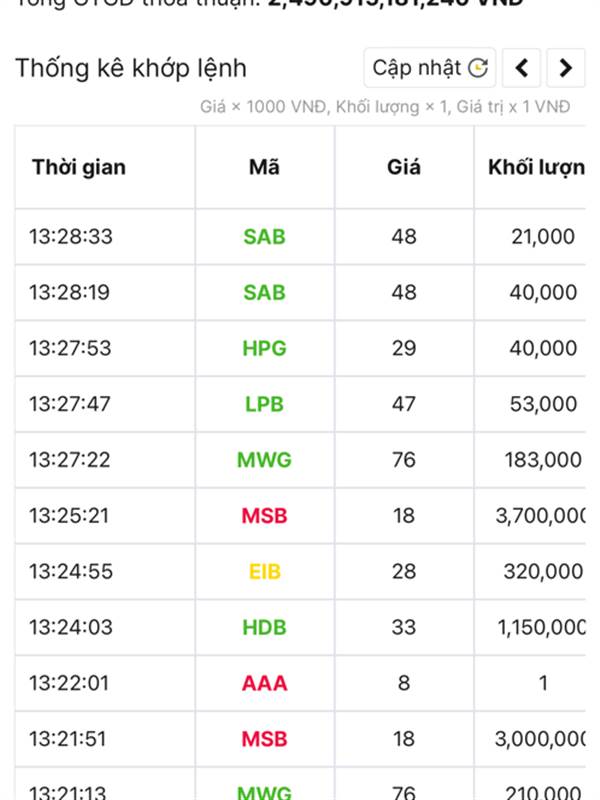600x800 pixels.
Task: Click the Thời gian column header
Action: 79,167
